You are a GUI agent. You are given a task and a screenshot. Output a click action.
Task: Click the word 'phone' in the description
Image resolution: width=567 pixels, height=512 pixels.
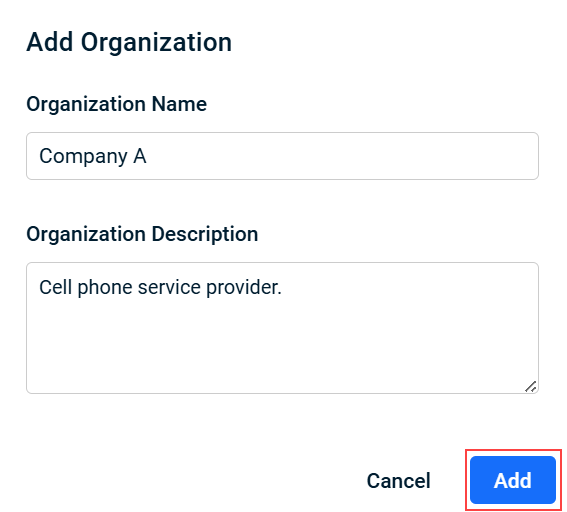[105, 288]
